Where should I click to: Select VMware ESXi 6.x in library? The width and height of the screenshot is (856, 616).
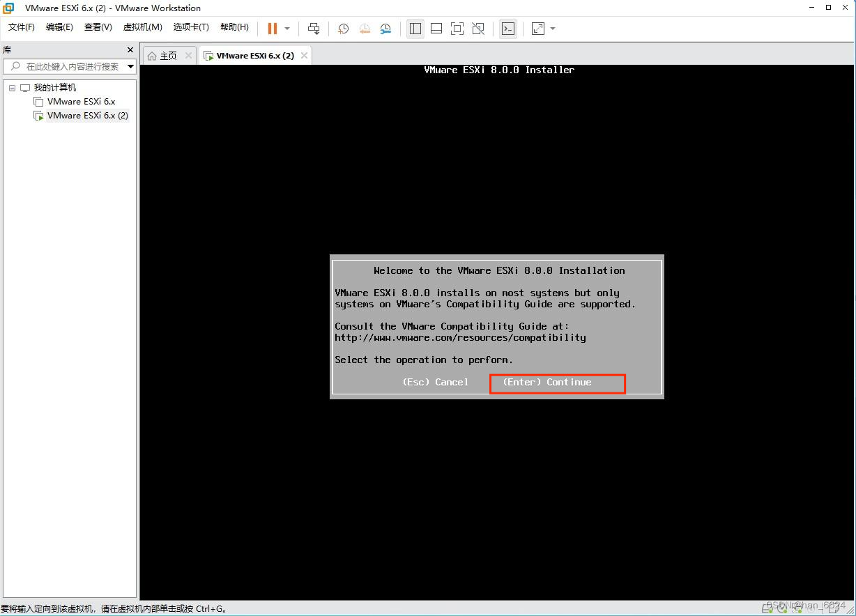pos(81,102)
